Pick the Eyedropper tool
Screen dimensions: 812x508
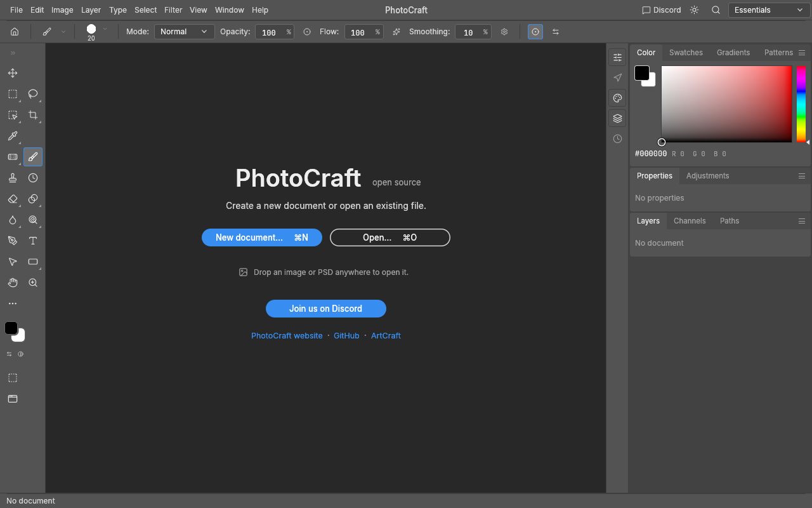click(13, 136)
